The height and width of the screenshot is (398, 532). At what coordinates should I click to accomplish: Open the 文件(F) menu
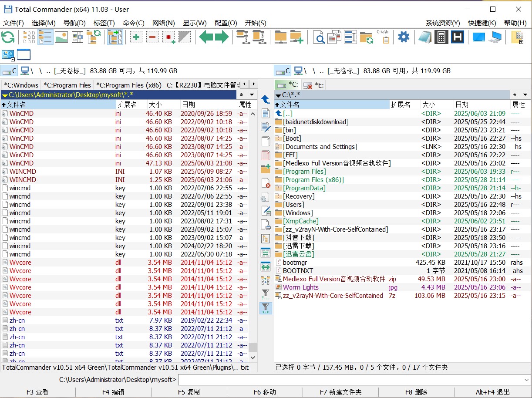click(13, 23)
